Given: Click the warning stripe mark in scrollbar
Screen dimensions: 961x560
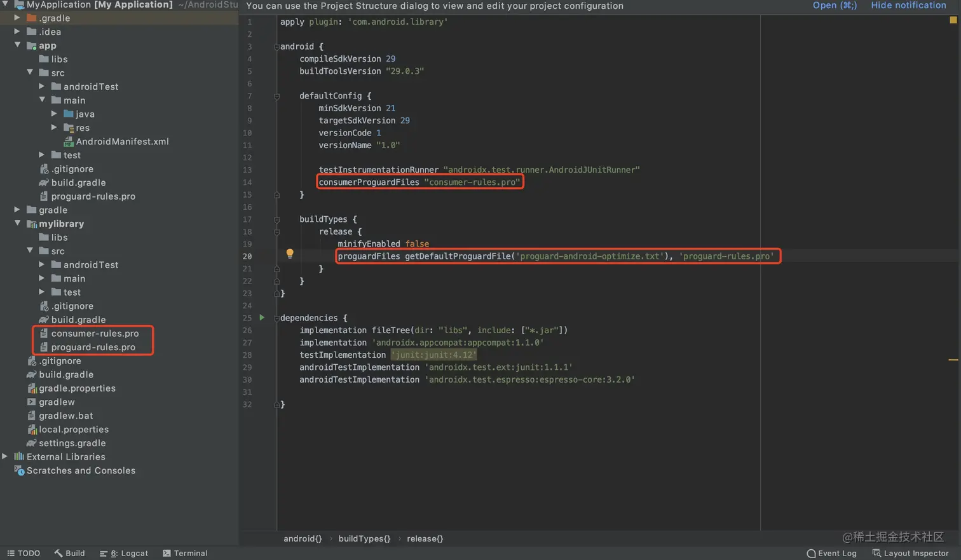Looking at the screenshot, I should 953,360.
